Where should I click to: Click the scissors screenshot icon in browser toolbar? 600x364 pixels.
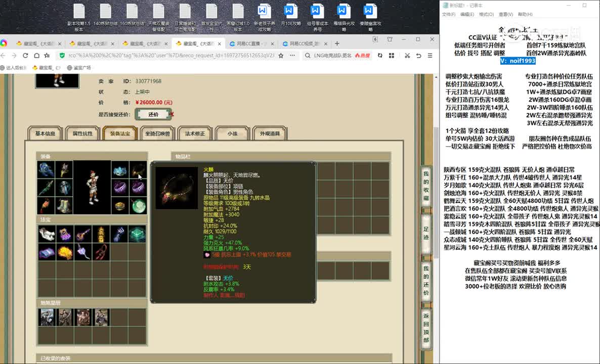(x=407, y=56)
